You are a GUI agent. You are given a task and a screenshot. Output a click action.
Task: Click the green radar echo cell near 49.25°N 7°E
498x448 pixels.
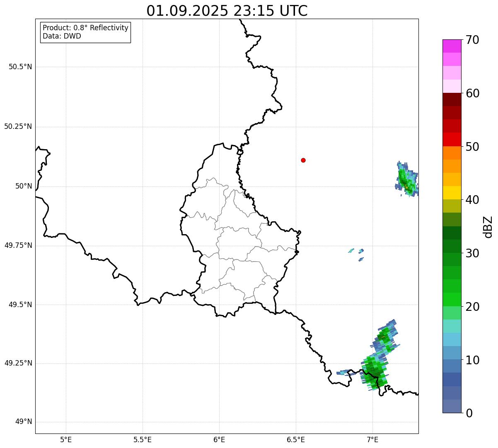[375, 372]
